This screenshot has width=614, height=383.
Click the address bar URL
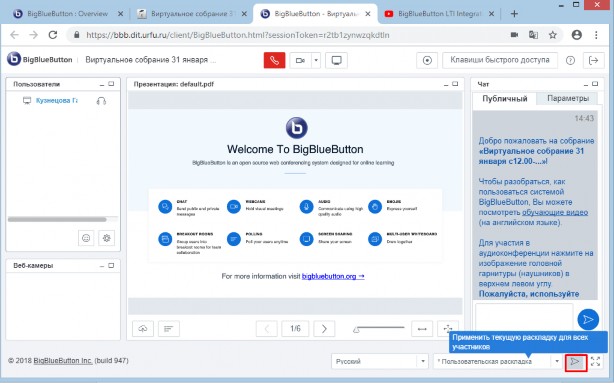238,35
